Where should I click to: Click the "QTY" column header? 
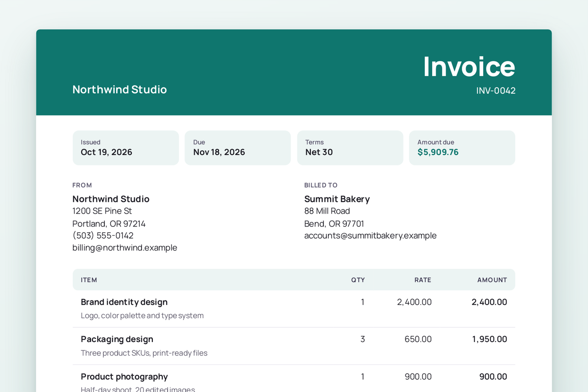(358, 280)
